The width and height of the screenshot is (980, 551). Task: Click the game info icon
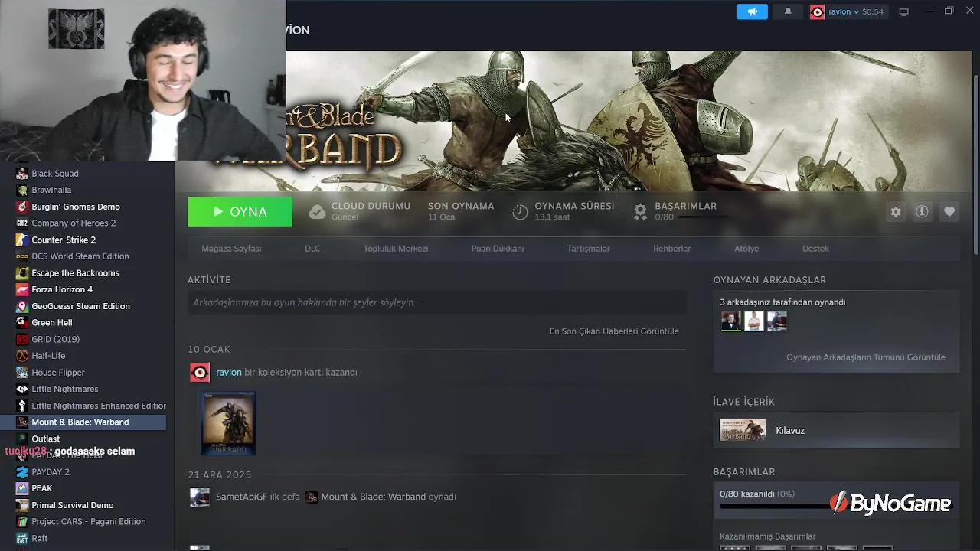point(922,212)
